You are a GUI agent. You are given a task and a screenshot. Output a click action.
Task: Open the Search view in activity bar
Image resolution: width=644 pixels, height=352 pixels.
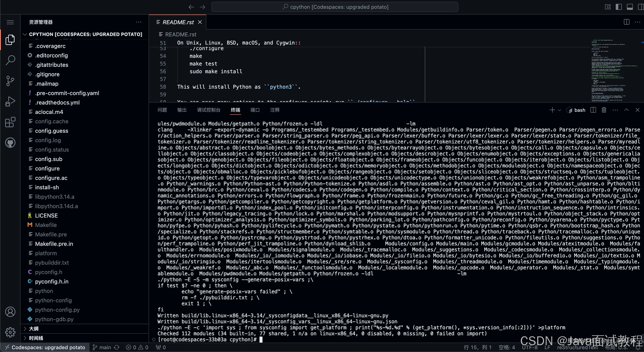[10, 60]
